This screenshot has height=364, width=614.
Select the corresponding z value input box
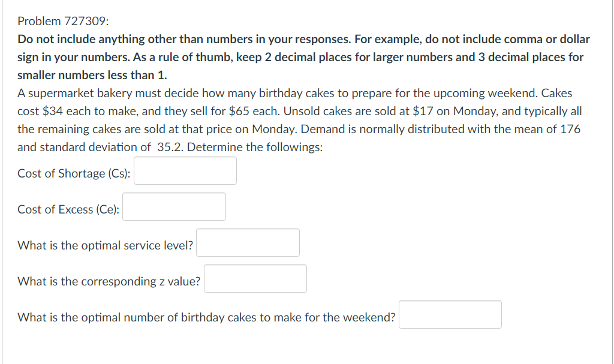[x=255, y=279]
